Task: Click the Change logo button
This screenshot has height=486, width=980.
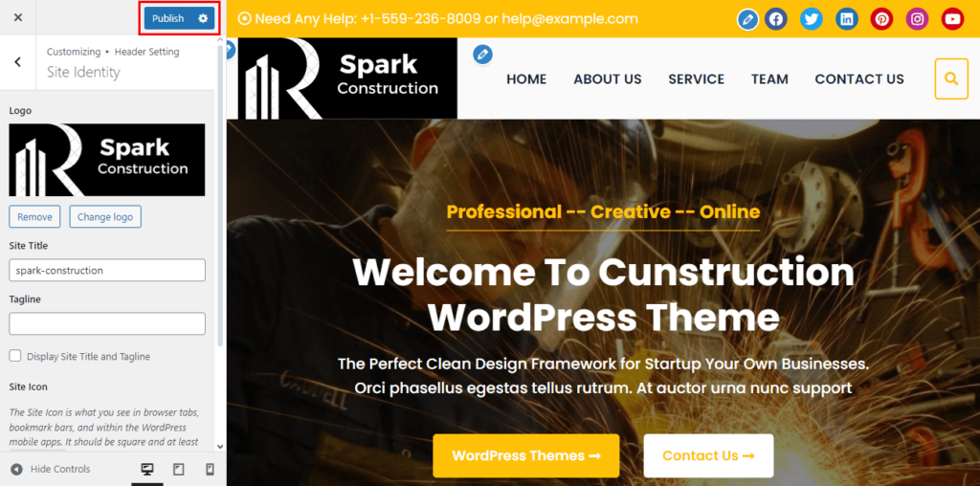Action: pos(105,217)
